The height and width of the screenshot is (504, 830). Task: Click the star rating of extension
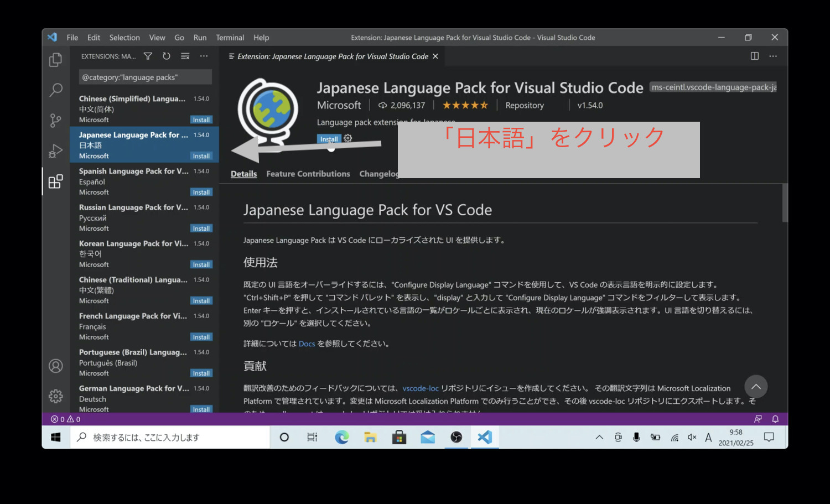coord(465,105)
